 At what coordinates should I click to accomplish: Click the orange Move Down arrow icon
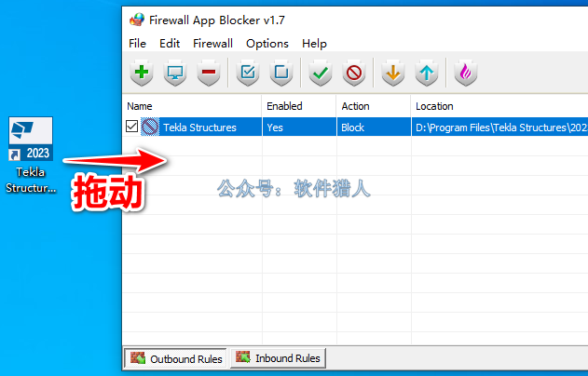pos(393,73)
